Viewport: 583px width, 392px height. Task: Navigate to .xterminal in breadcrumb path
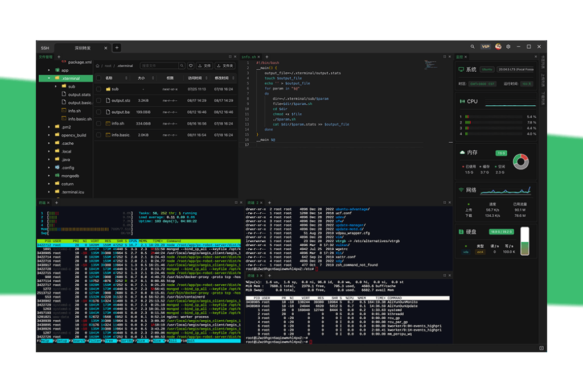pyautogui.click(x=125, y=66)
